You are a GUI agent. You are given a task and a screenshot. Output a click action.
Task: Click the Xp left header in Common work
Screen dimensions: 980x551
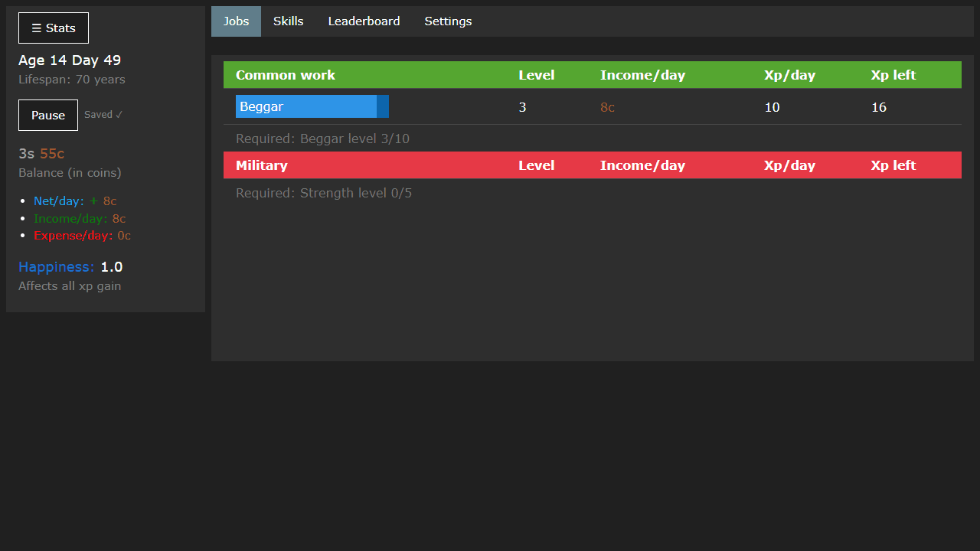[893, 75]
